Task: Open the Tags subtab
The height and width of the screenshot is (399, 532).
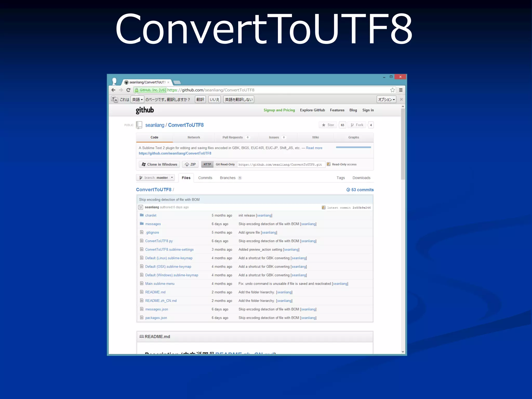Action: (341, 178)
